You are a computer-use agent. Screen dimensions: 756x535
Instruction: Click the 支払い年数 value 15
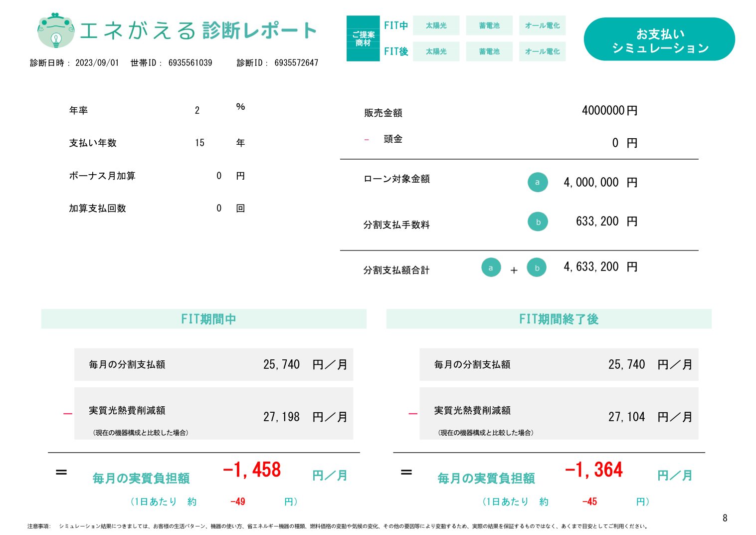tap(199, 143)
